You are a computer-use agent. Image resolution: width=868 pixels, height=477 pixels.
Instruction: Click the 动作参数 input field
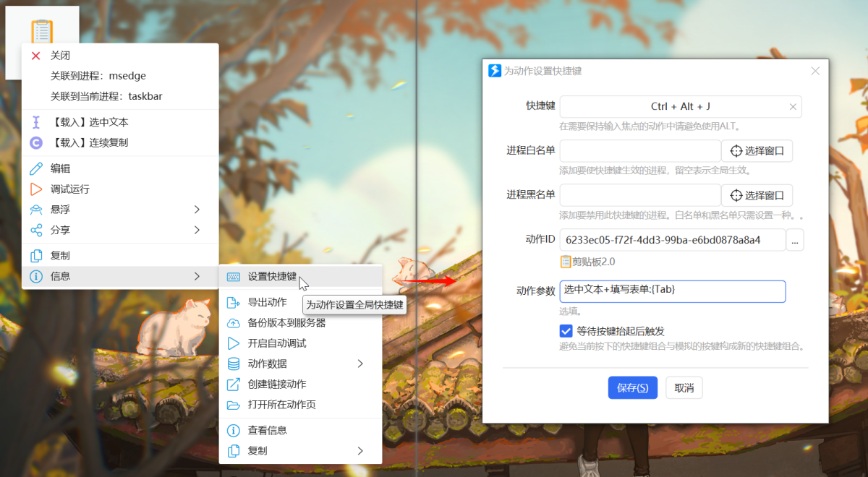click(x=673, y=291)
